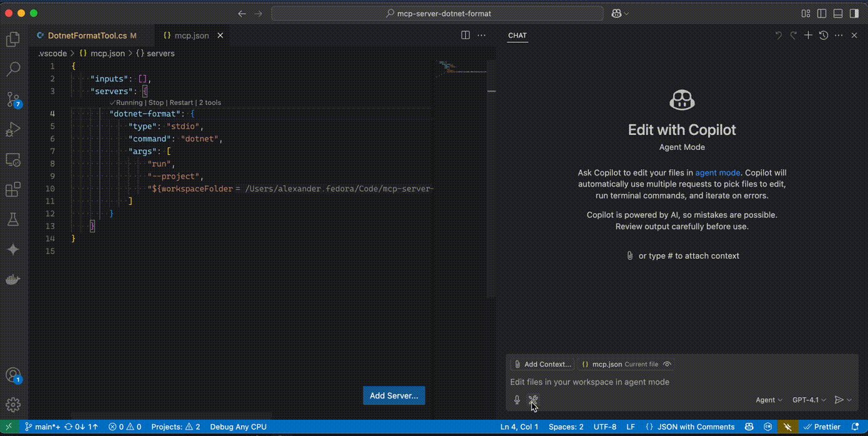
Task: Open the tools picker in the chat input
Action: (533, 400)
